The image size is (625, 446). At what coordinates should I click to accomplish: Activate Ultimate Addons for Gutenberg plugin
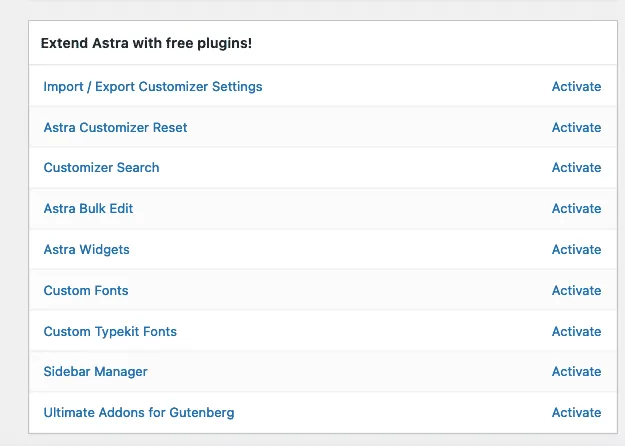(576, 413)
